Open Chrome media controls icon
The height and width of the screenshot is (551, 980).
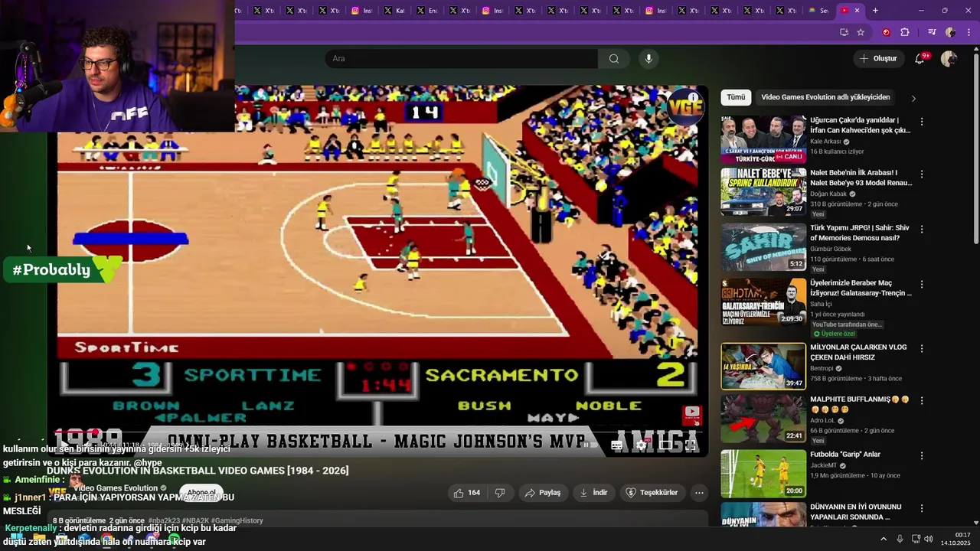point(932,32)
